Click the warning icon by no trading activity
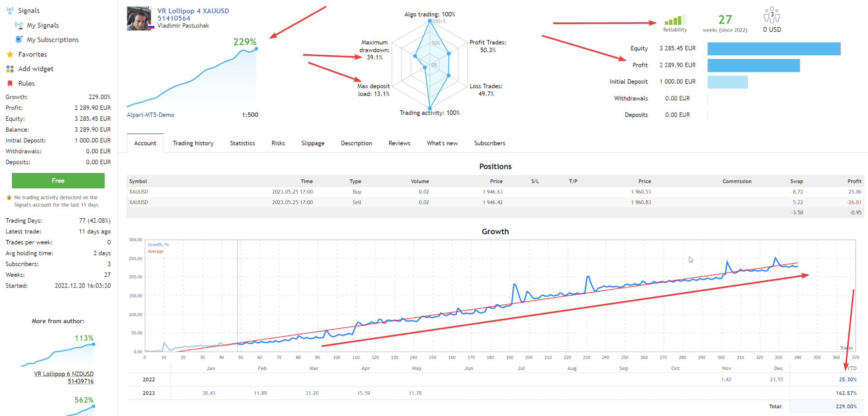This screenshot has height=416, width=868. pos(9,198)
